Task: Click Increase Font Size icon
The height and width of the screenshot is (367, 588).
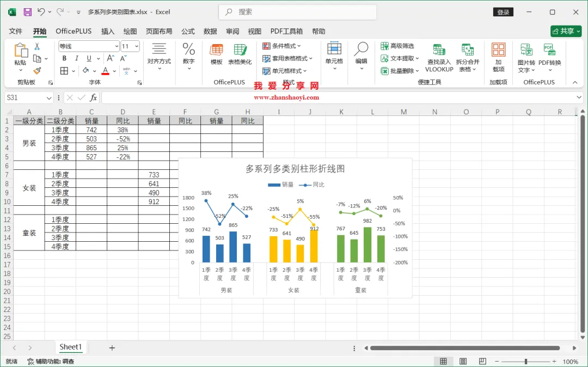Action: [110, 58]
